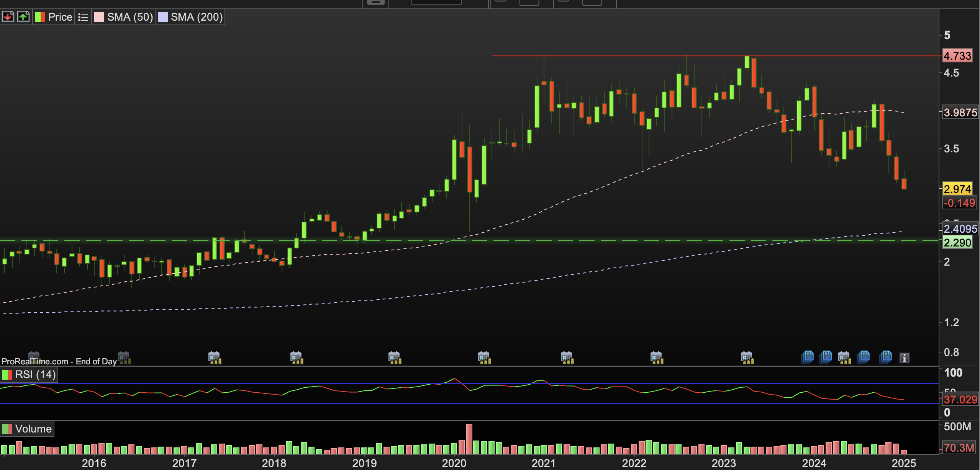
Task: Open the price list-style settings icon
Action: click(83, 17)
